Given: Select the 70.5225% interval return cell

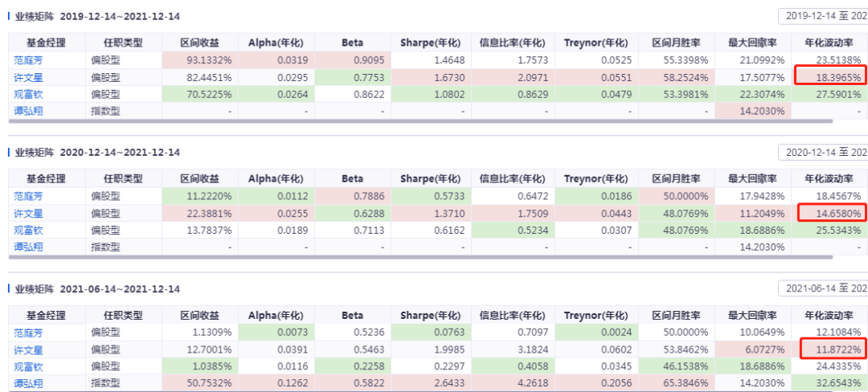Looking at the screenshot, I should [x=200, y=94].
